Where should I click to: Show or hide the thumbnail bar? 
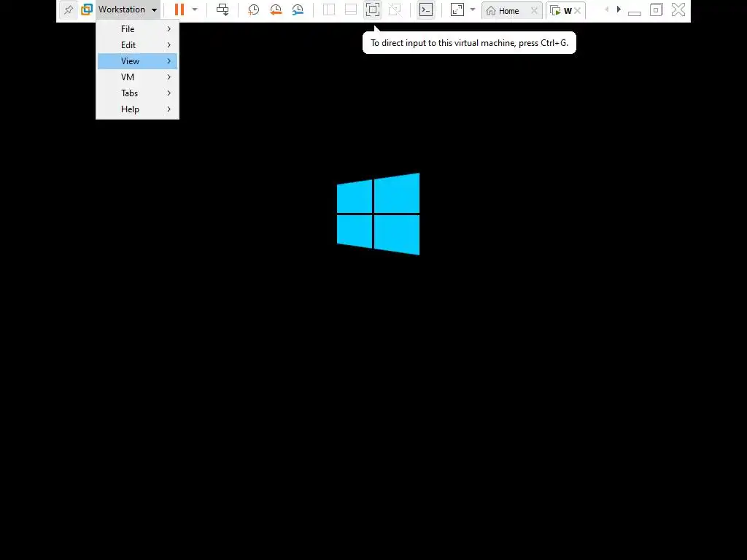pos(351,9)
